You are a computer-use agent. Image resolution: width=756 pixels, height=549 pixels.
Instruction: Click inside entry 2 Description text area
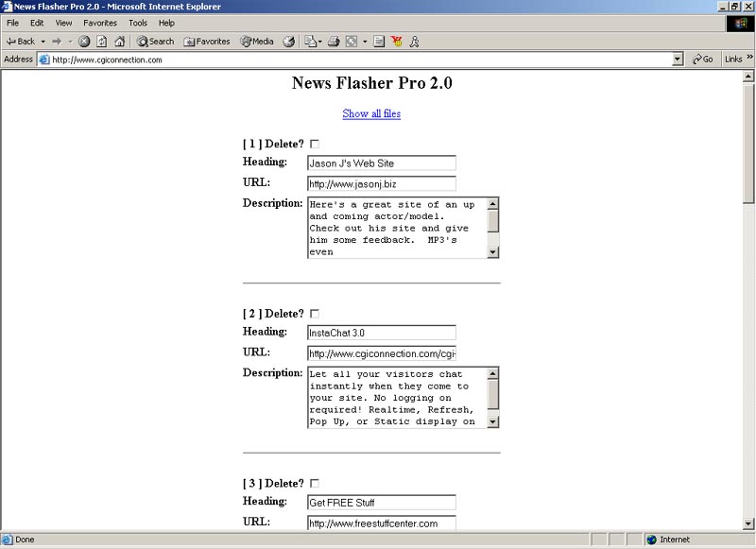tap(397, 397)
